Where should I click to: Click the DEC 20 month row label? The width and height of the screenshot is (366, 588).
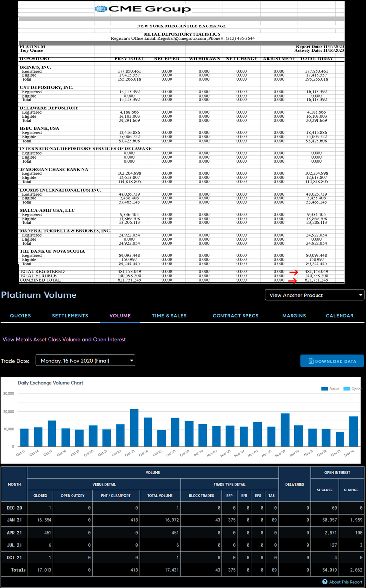(14, 507)
